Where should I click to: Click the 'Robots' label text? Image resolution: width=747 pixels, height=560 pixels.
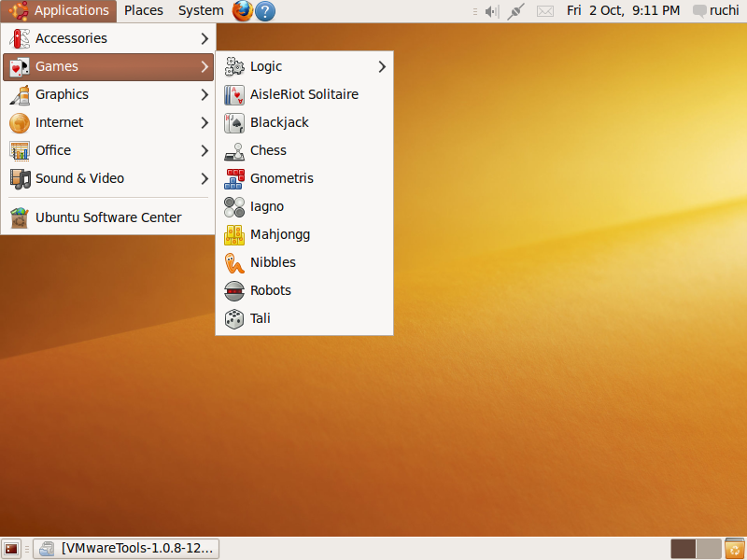(271, 291)
